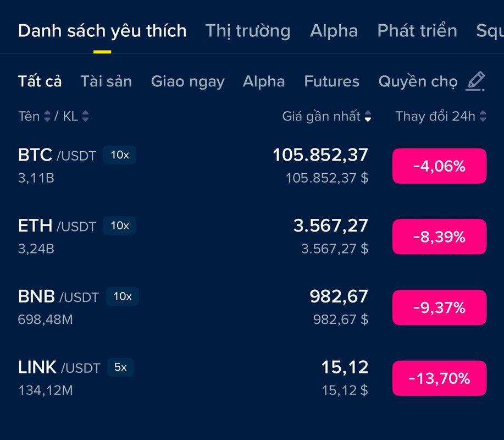The height and width of the screenshot is (440, 504).
Task: Filter list by Giao ngay
Action: pyautogui.click(x=187, y=81)
